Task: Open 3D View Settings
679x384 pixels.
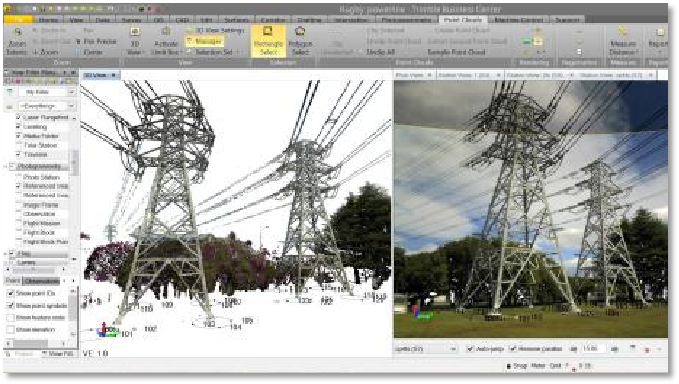Action: (x=216, y=30)
